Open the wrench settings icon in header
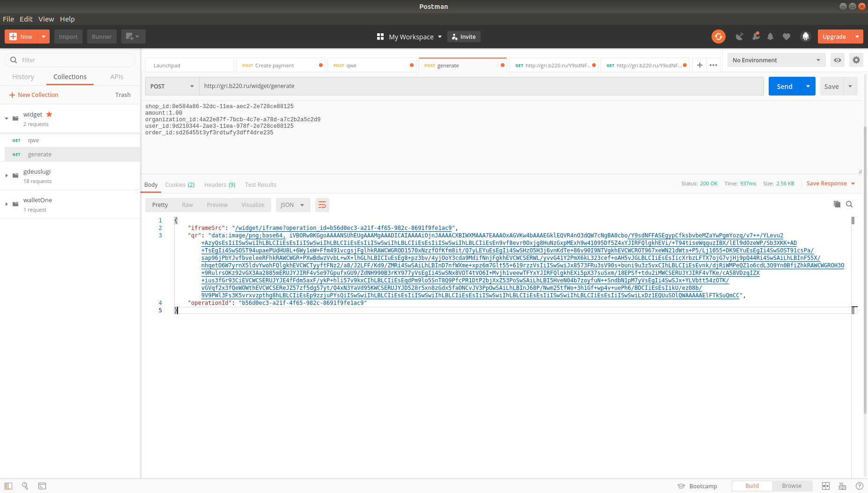The width and height of the screenshot is (868, 493). pos(756,37)
